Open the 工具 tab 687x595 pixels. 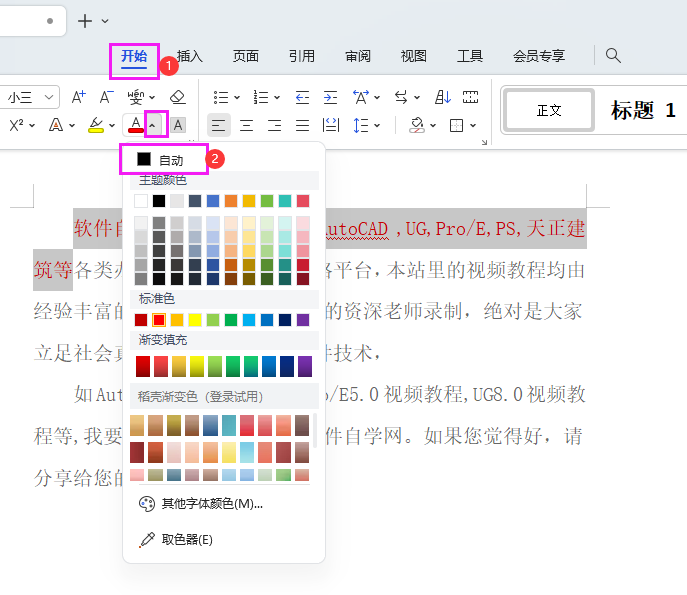[x=470, y=56]
